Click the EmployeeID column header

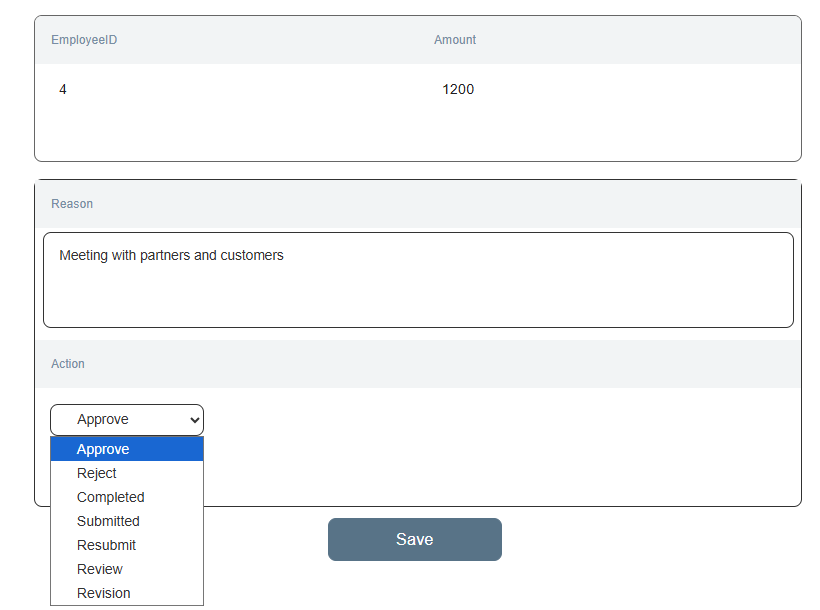(84, 40)
